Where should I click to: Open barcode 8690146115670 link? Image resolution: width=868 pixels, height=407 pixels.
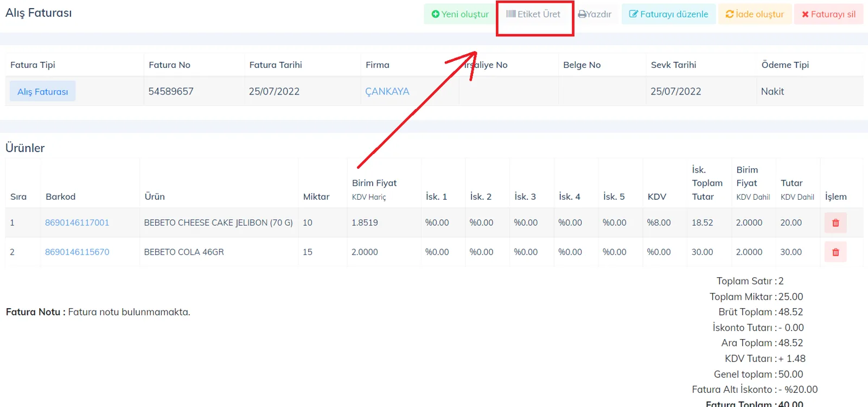(x=77, y=252)
